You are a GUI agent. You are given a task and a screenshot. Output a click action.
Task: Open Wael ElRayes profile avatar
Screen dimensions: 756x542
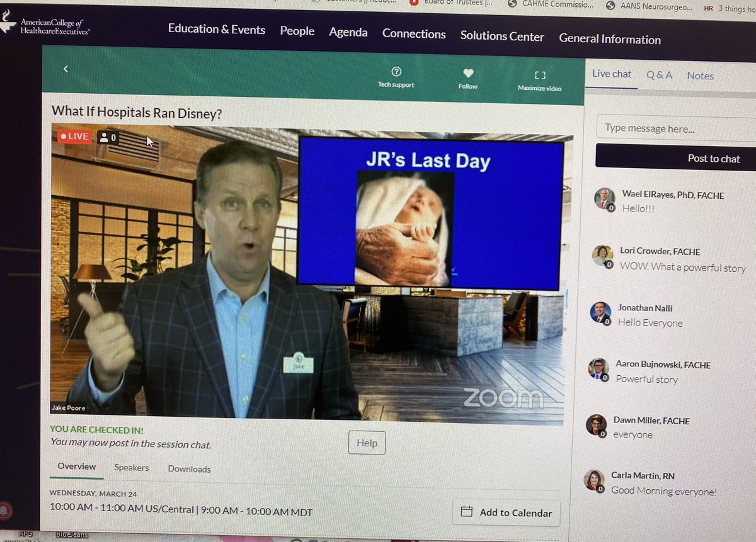[605, 198]
